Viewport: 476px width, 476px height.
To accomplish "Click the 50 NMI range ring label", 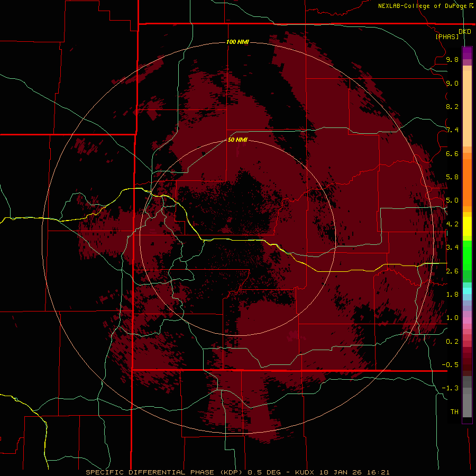I will tap(237, 140).
